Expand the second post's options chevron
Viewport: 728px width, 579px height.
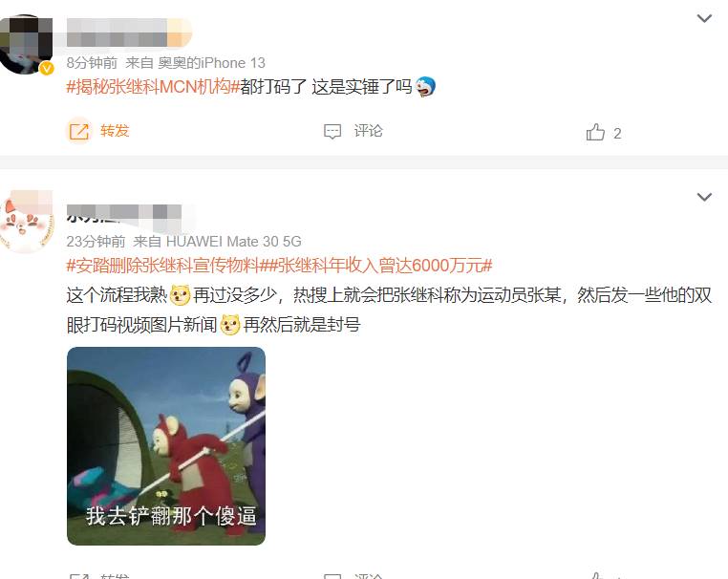pyautogui.click(x=704, y=197)
